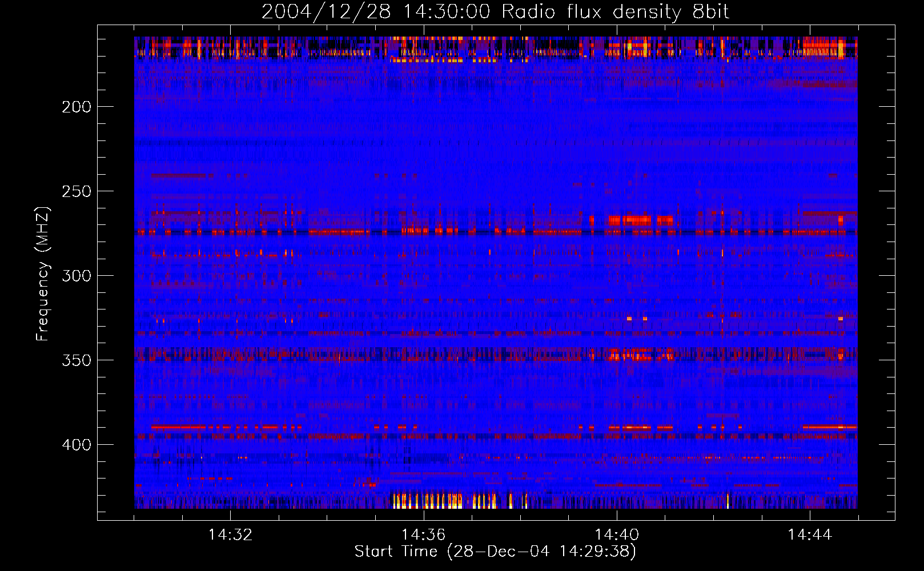Click the radio spectrogram plot area

496,272
